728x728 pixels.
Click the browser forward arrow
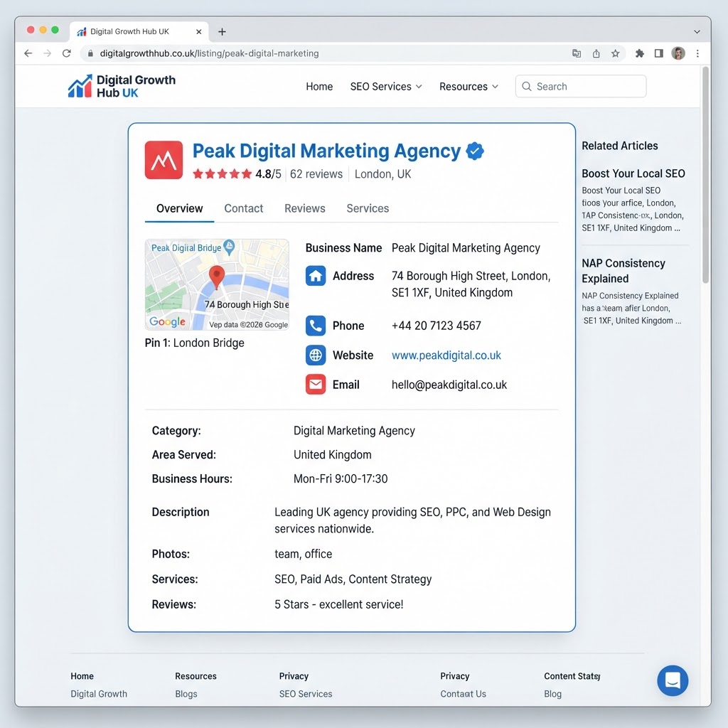pyautogui.click(x=48, y=53)
